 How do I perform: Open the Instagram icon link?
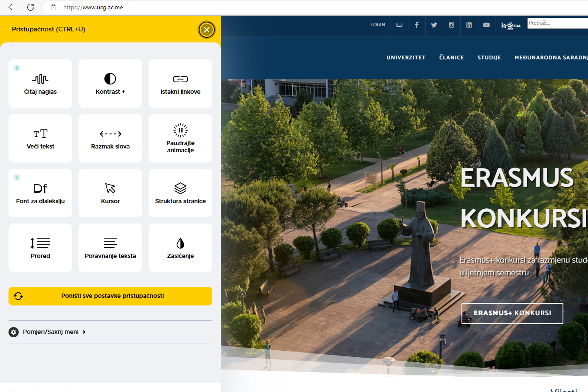click(451, 25)
